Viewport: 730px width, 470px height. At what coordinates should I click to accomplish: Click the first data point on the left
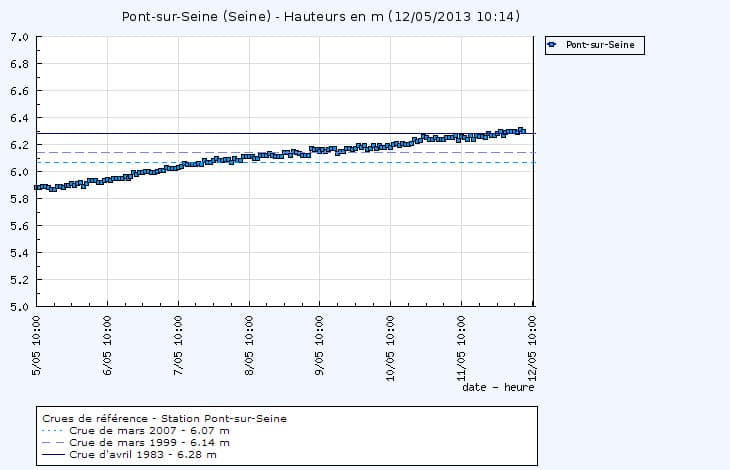[x=38, y=187]
